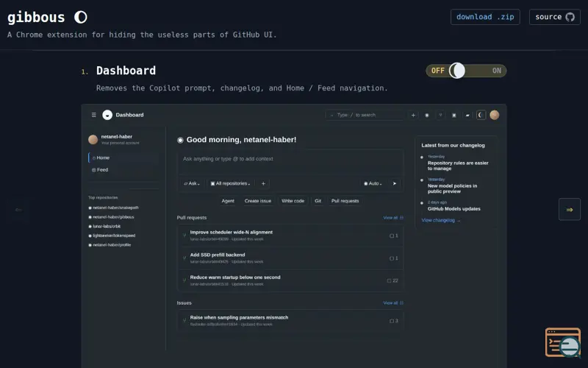This screenshot has height=368, width=588.
Task: Click the download .zip button
Action: pos(485,17)
